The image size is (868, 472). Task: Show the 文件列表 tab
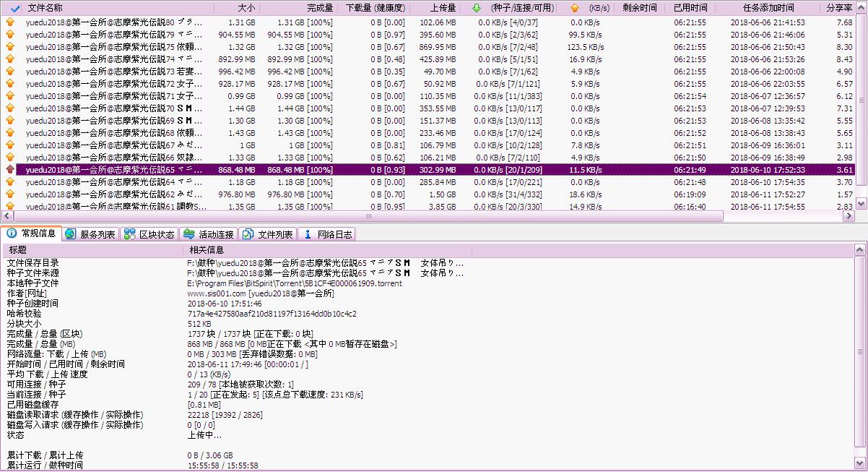268,234
